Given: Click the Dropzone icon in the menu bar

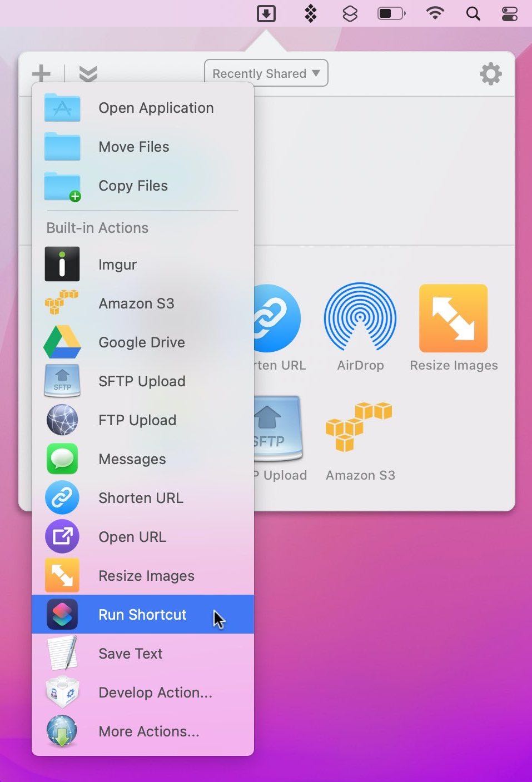Looking at the screenshot, I should tap(266, 13).
